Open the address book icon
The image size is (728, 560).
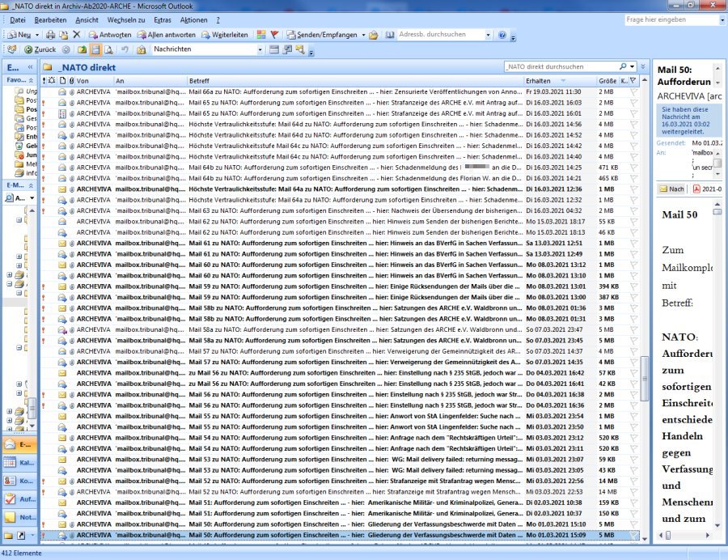390,35
